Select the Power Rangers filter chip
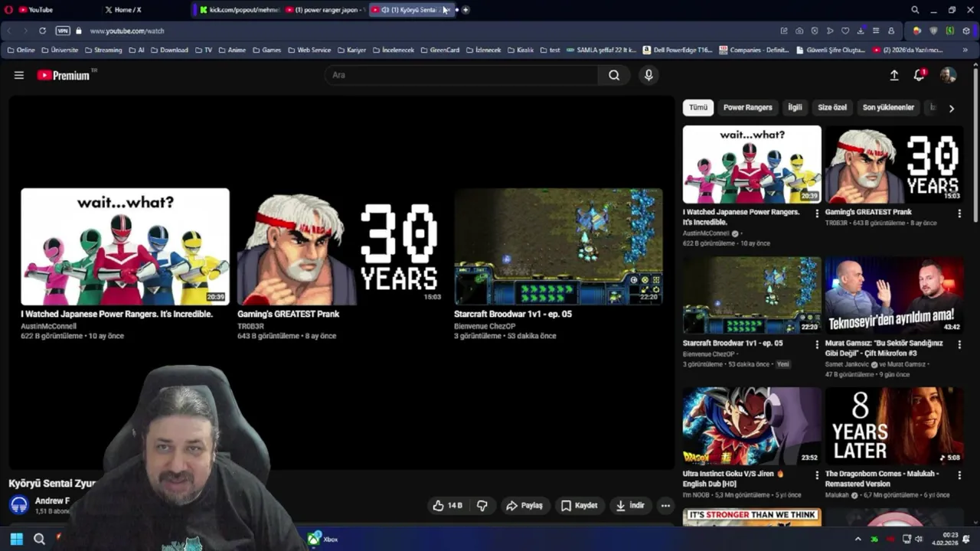 click(748, 108)
